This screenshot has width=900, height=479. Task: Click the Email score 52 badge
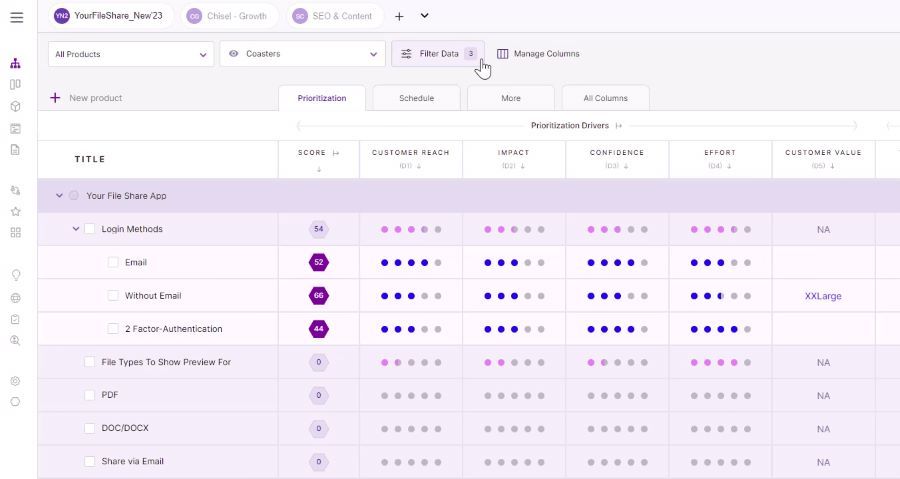coord(319,262)
